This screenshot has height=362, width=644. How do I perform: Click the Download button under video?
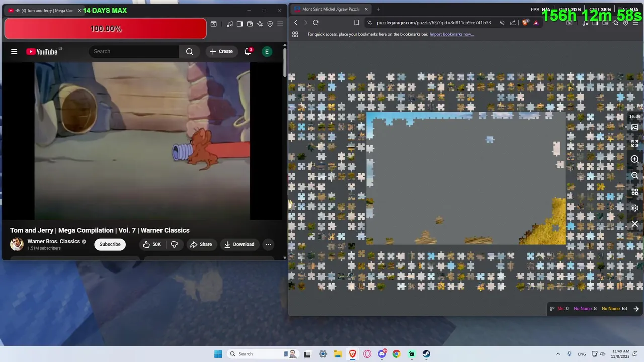pyautogui.click(x=239, y=244)
